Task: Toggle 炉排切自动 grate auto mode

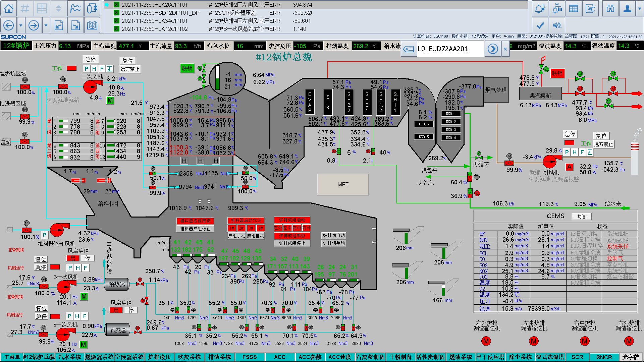Action: click(x=333, y=235)
